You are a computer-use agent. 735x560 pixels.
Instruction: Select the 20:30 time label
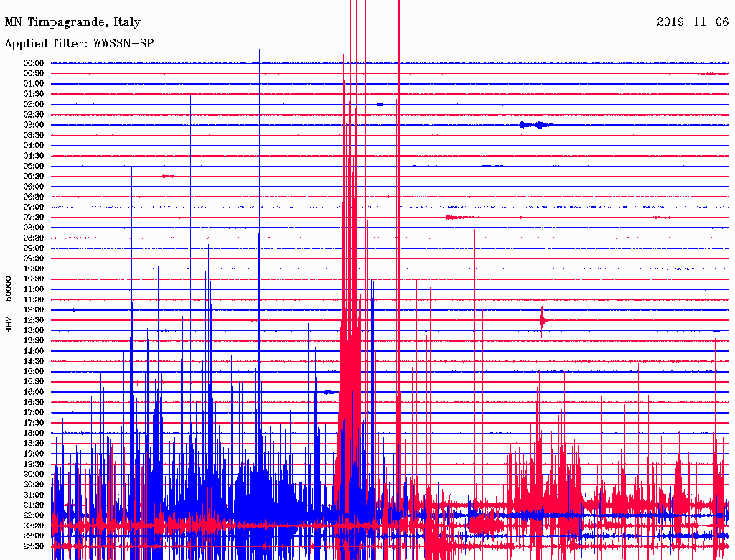(34, 484)
